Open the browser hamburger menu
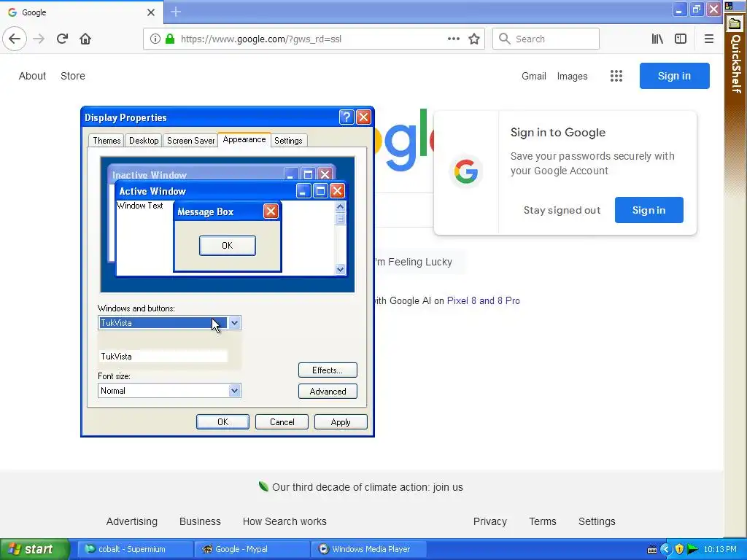Viewport: 747px width, 560px height. click(709, 39)
